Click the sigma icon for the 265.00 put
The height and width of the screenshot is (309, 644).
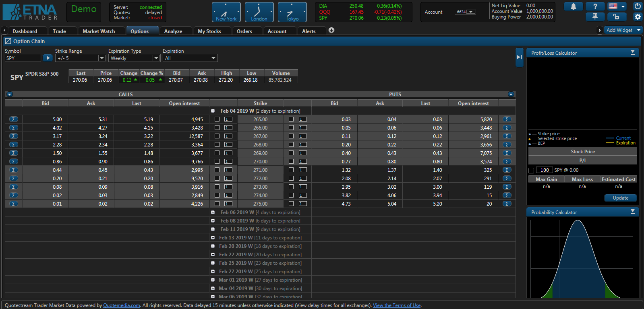507,119
